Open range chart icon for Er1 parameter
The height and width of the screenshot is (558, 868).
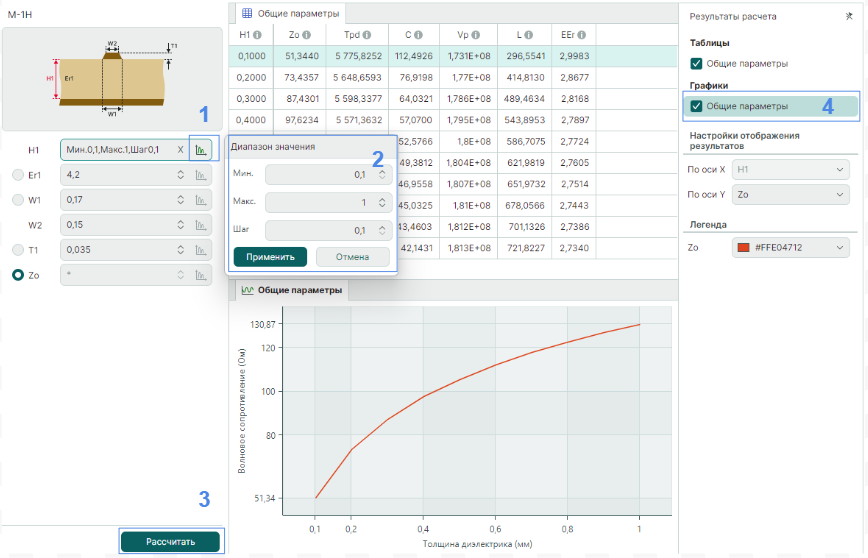coord(201,175)
